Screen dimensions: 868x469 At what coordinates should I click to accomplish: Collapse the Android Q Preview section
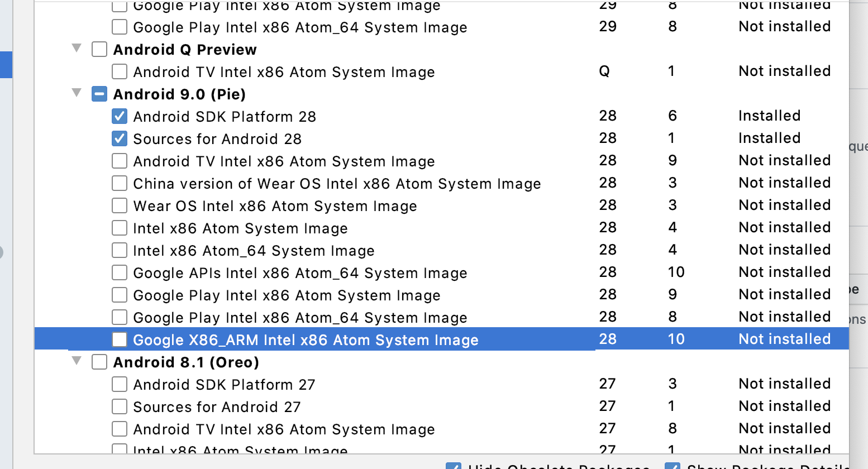[77, 49]
